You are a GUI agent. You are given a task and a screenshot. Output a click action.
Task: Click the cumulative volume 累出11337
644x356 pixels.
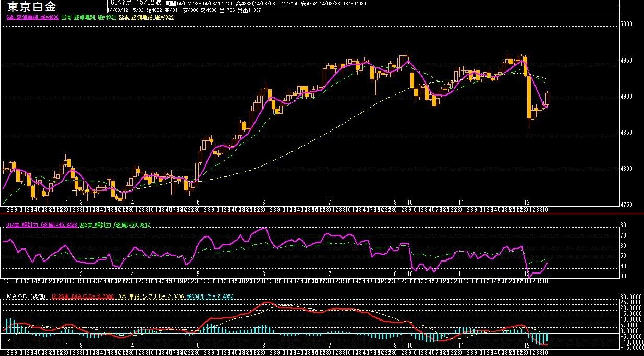(x=249, y=10)
